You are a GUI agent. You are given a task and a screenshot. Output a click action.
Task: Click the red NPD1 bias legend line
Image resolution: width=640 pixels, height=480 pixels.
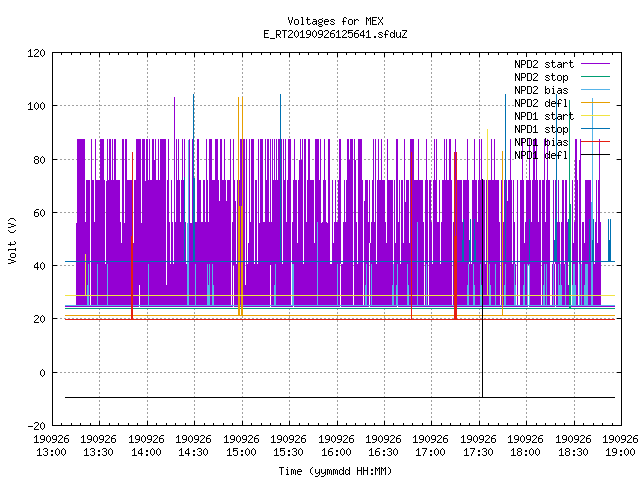point(595,142)
